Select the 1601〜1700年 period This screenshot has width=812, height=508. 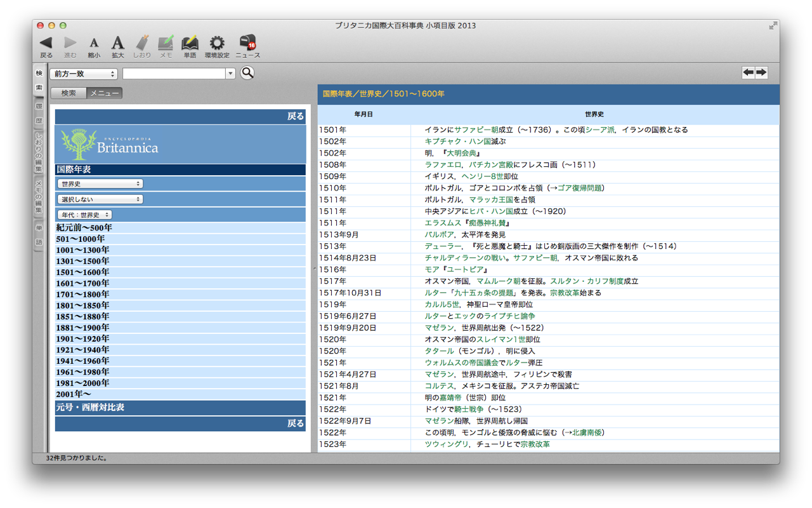pyautogui.click(x=82, y=283)
